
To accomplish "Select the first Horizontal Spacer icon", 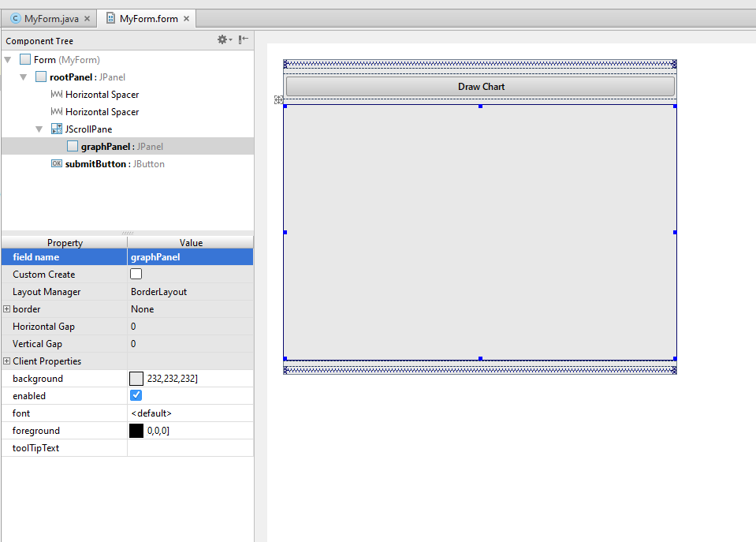I will click(55, 94).
